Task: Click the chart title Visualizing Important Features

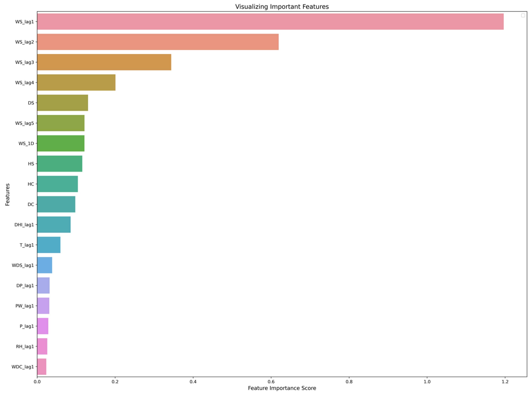Action: click(x=282, y=7)
